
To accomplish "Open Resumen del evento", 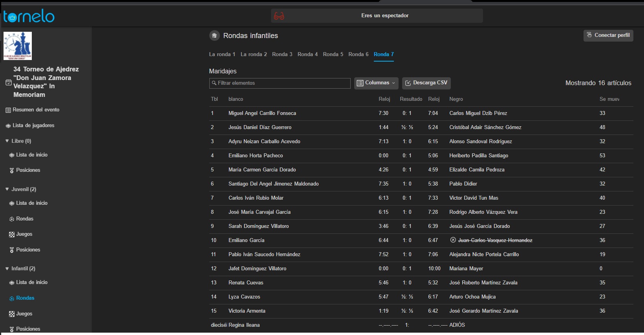I will [36, 110].
